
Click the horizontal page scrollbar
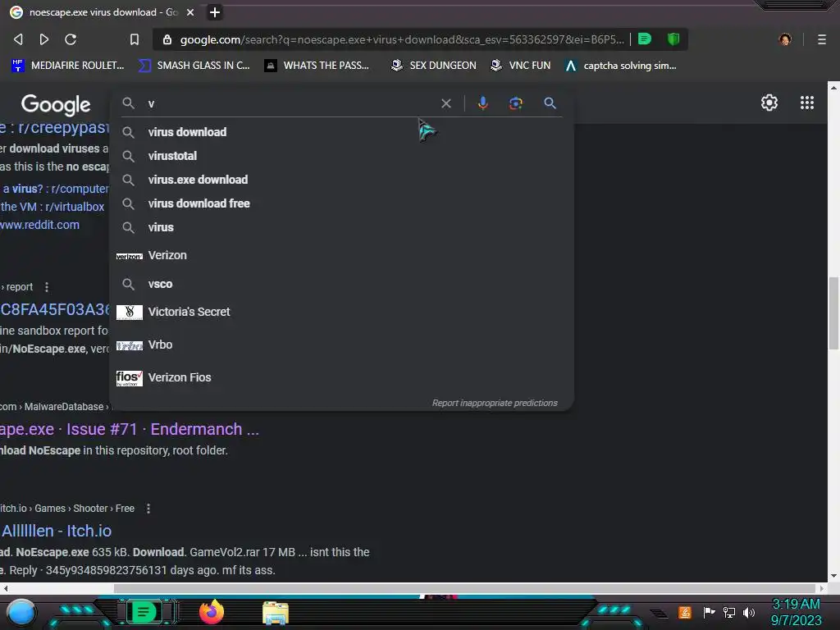pos(463,588)
